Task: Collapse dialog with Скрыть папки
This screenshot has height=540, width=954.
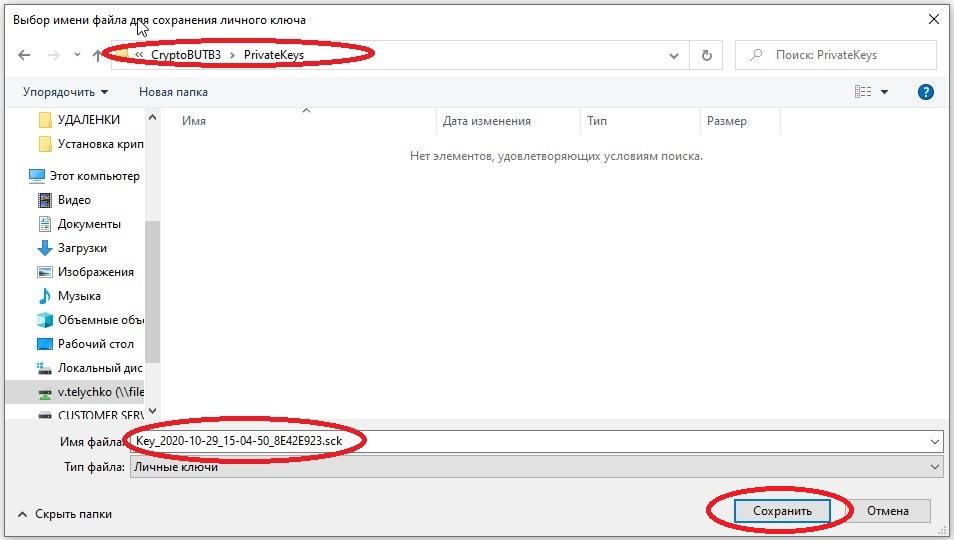Action: 65,513
